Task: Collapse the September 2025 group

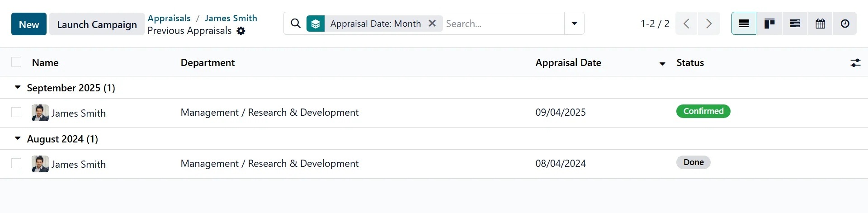Action: pyautogui.click(x=18, y=87)
